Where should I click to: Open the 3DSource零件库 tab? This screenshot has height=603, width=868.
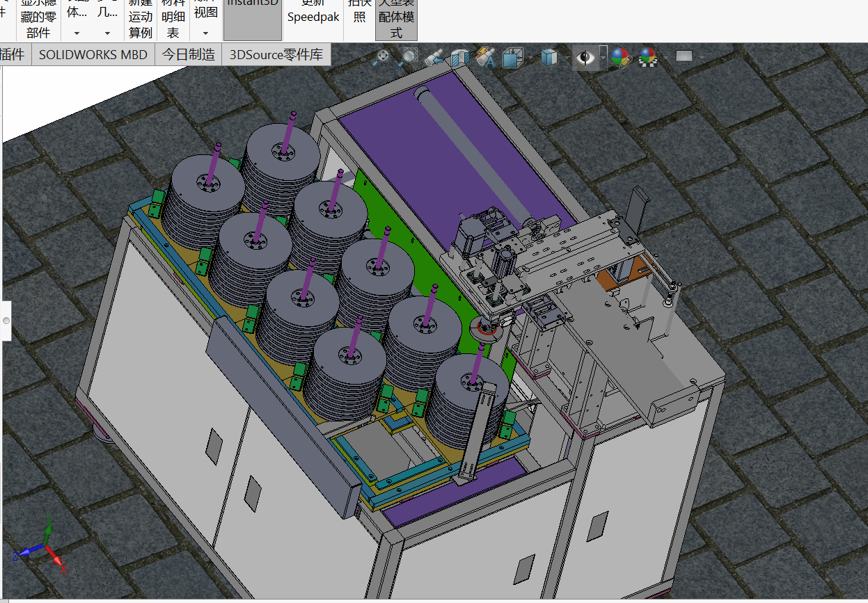coord(276,55)
